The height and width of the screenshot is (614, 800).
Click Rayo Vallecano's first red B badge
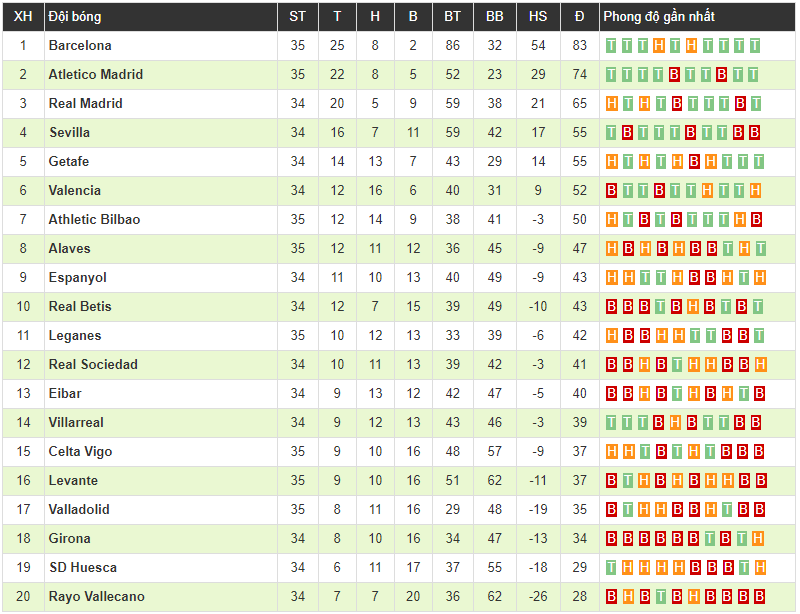tap(611, 597)
